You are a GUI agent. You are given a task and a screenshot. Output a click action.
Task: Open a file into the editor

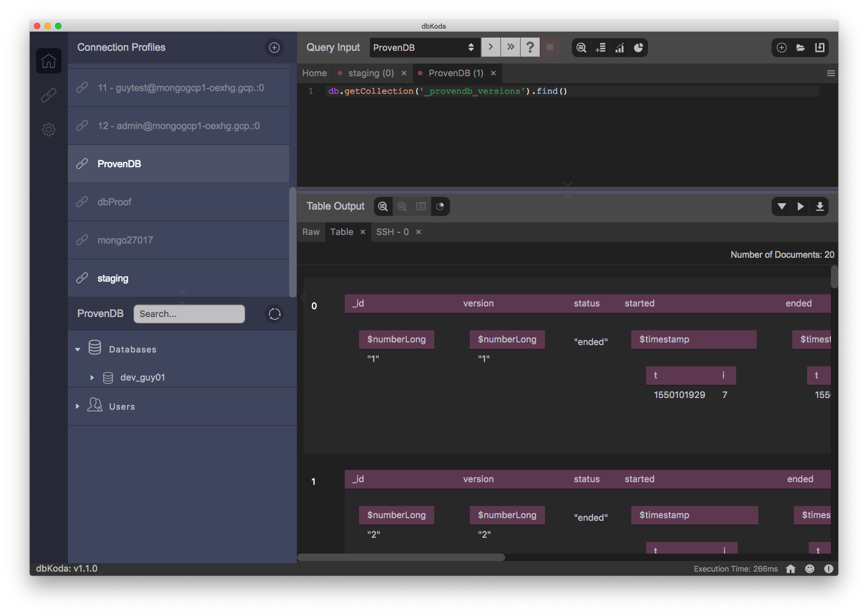tap(801, 48)
